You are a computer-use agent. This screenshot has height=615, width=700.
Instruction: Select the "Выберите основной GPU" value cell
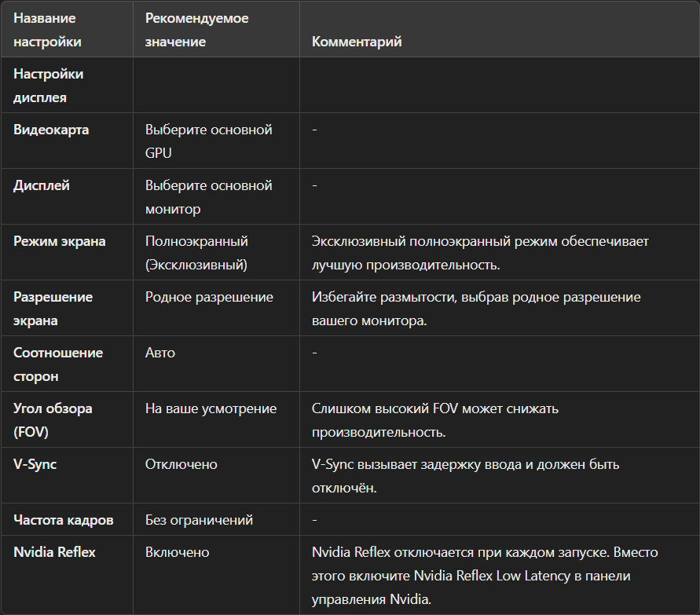click(208, 141)
